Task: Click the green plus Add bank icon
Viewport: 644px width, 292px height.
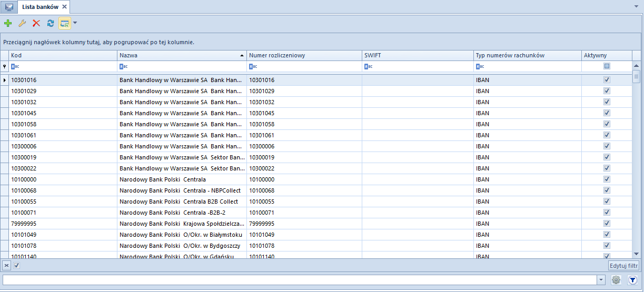Action: point(8,23)
